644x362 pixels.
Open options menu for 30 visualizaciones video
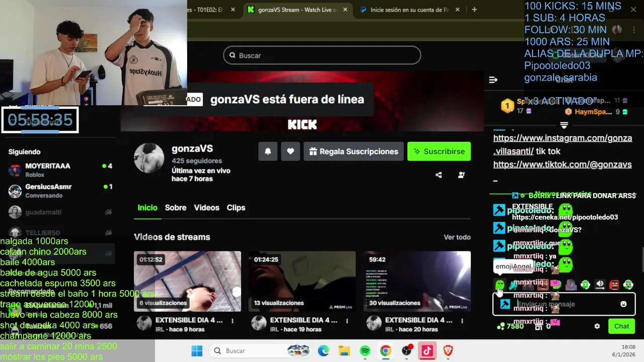[x=462, y=320]
